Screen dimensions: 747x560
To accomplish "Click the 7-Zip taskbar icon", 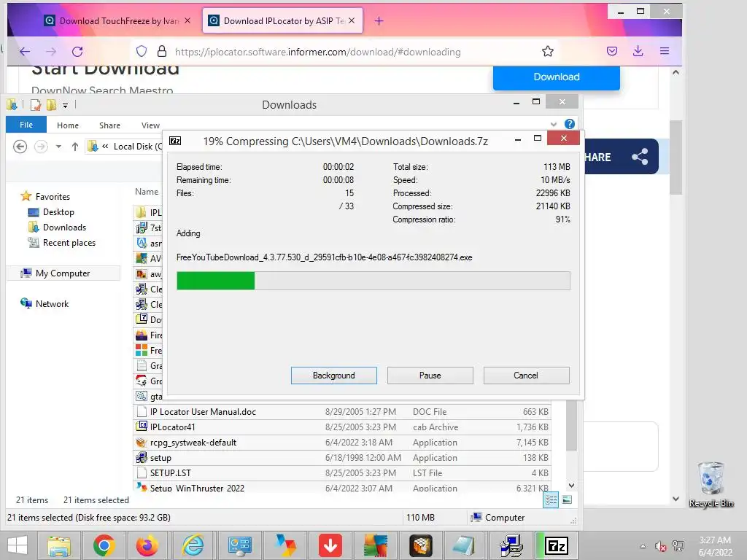I will pyautogui.click(x=557, y=545).
